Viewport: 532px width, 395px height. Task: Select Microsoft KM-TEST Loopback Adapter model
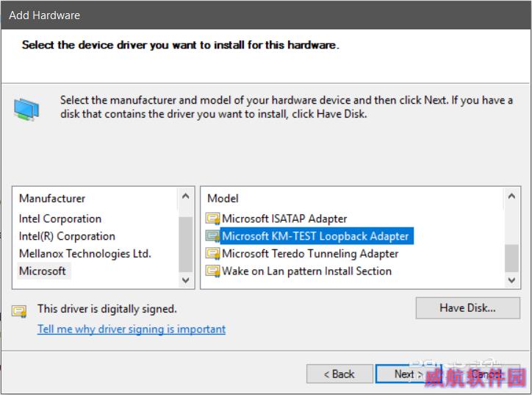click(x=315, y=236)
